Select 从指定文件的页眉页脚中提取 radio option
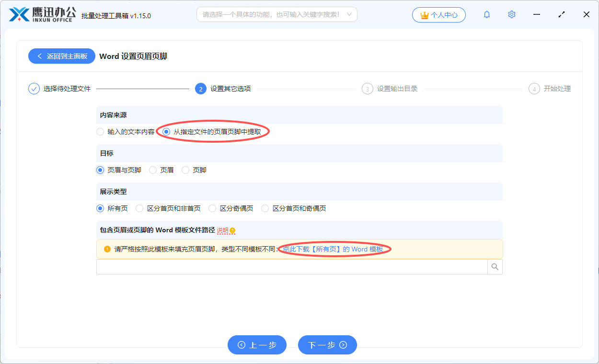Viewport: 599px width, 364px height. tap(212, 132)
